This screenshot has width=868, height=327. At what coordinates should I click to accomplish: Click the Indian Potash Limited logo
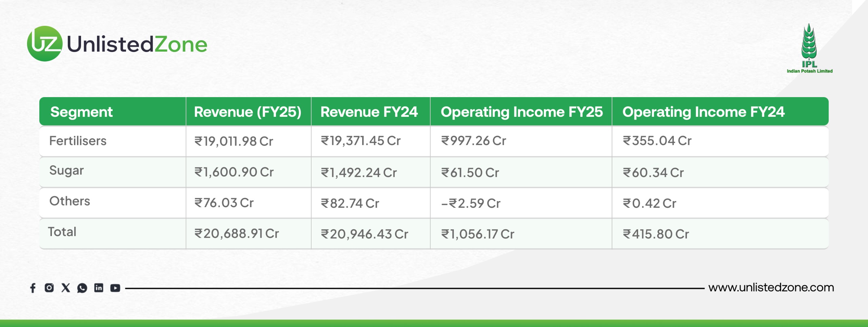[809, 49]
